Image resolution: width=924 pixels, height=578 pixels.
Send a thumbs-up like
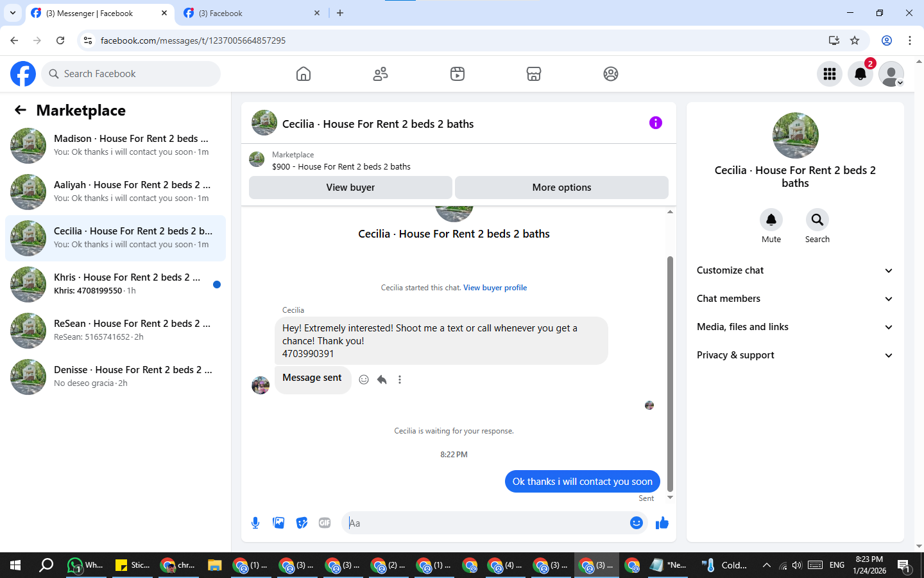(662, 523)
